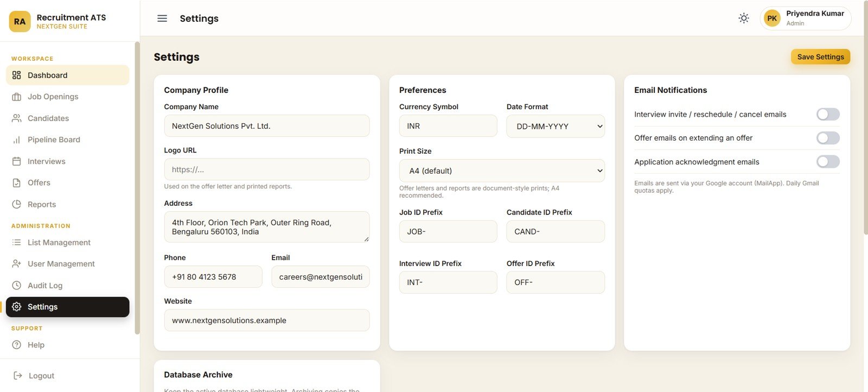
Task: Enable application acknowledgment emails toggle
Action: coord(828,162)
